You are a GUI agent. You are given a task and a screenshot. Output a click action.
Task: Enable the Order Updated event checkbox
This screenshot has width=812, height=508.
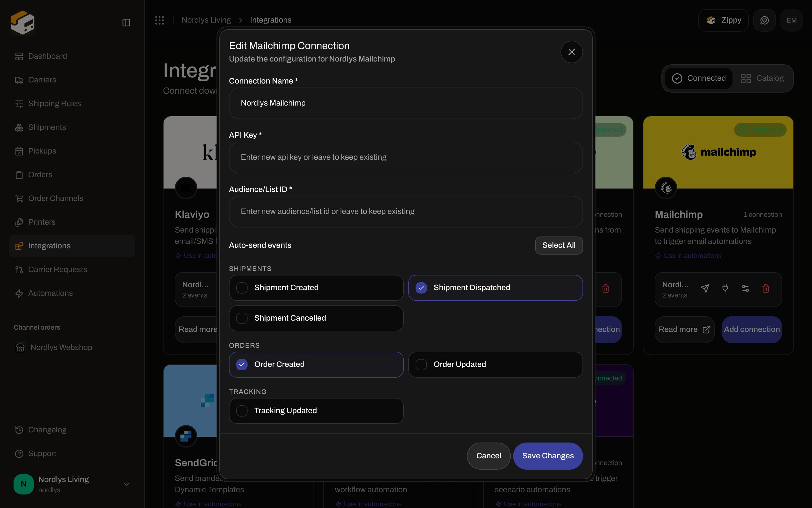coord(421,365)
